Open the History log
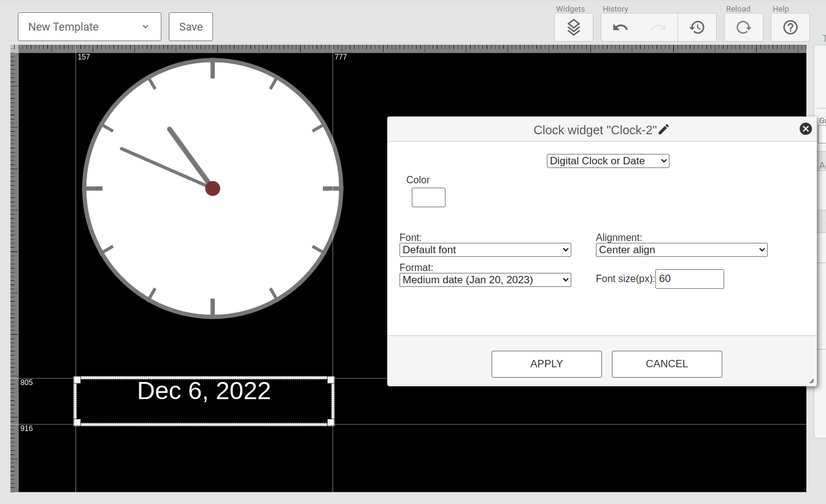Viewport: 826px width, 504px height. pos(697,27)
